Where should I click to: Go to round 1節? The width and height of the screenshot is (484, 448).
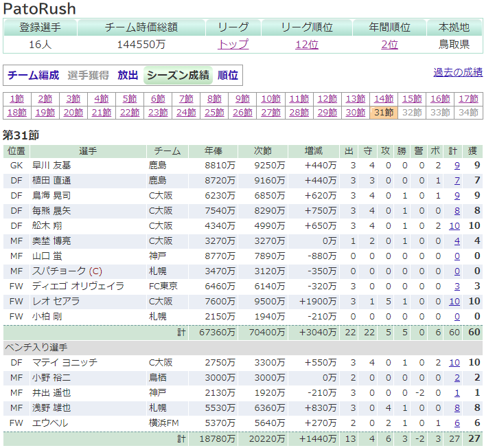[x=17, y=99]
